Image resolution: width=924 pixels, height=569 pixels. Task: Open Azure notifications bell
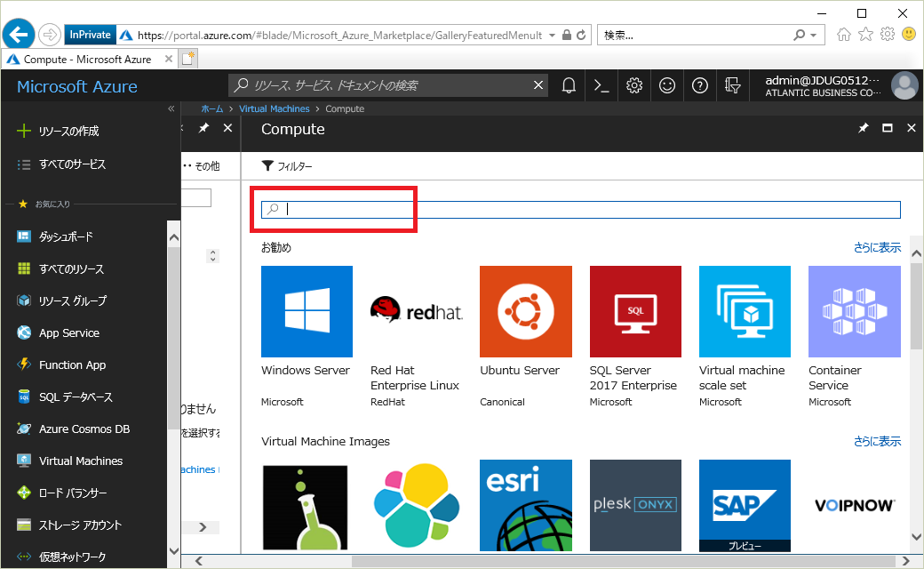(x=569, y=86)
